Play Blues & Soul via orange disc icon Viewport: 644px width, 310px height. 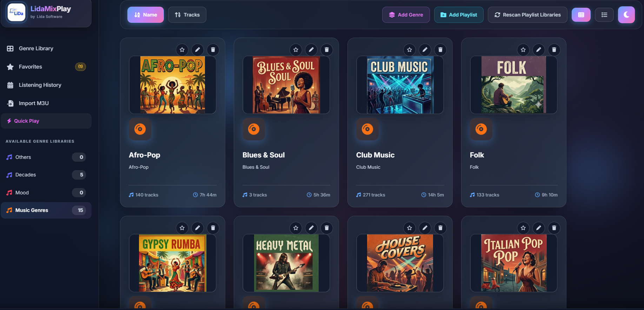point(254,129)
